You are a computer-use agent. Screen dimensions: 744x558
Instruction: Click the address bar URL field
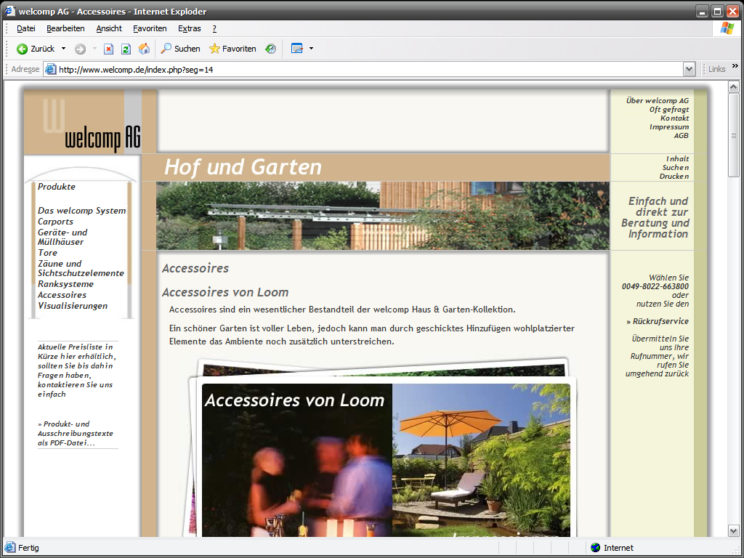click(370, 70)
